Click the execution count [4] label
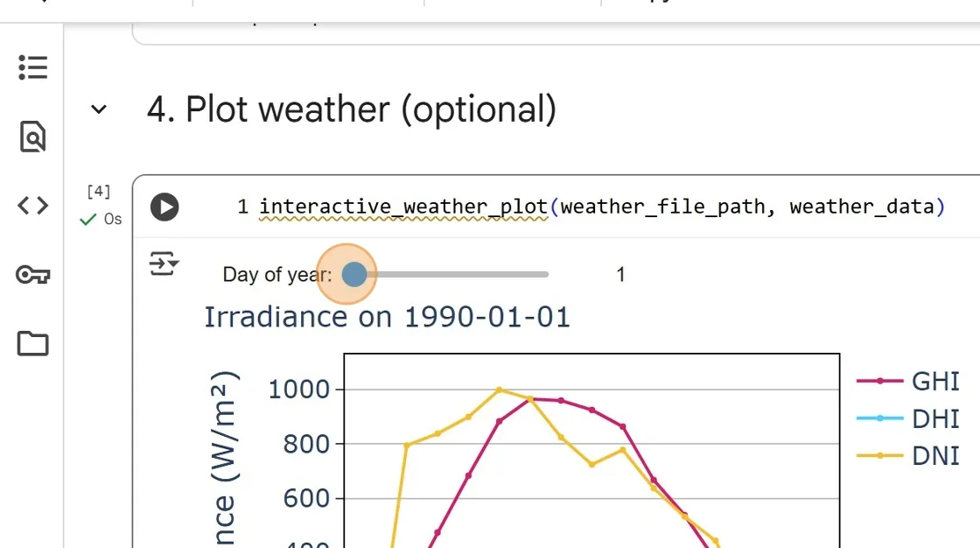 click(99, 191)
